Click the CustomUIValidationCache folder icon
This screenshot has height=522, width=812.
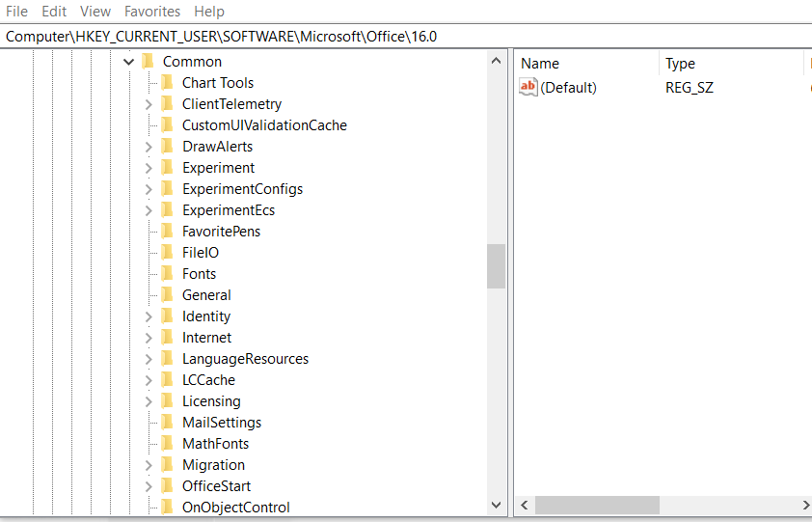(167, 124)
